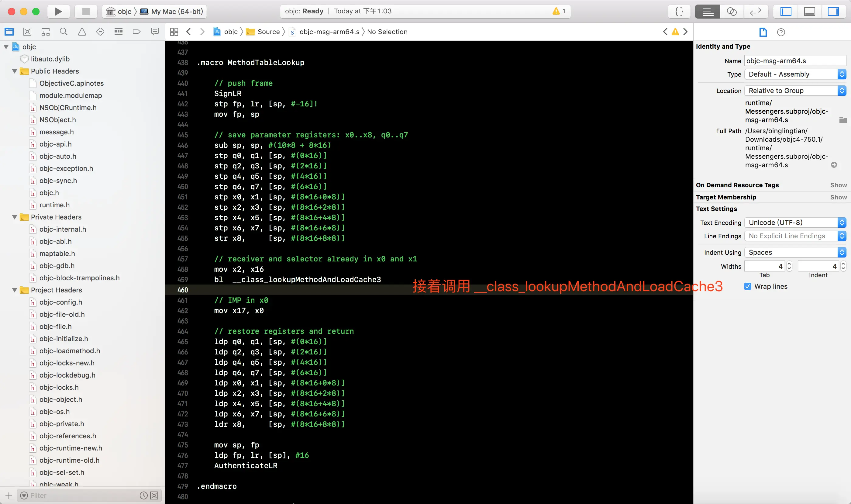
Task: Open the Find navigator magnifier icon
Action: (x=64, y=32)
